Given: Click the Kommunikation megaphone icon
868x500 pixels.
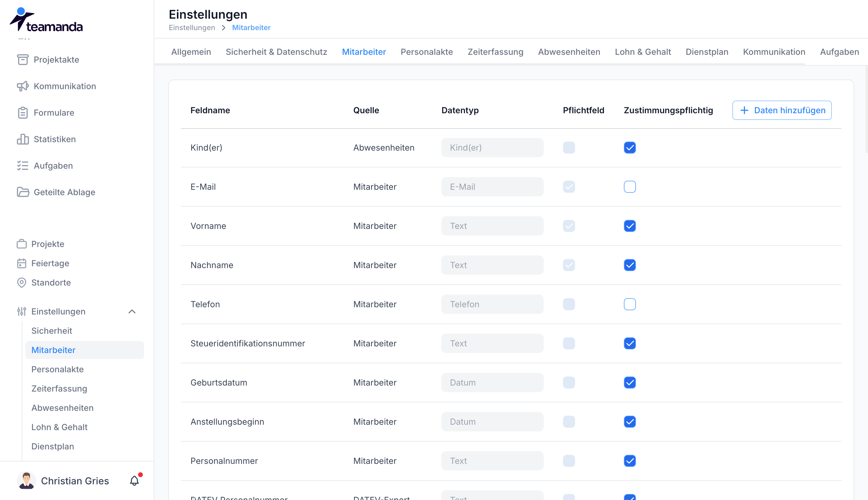Looking at the screenshot, I should [x=23, y=86].
